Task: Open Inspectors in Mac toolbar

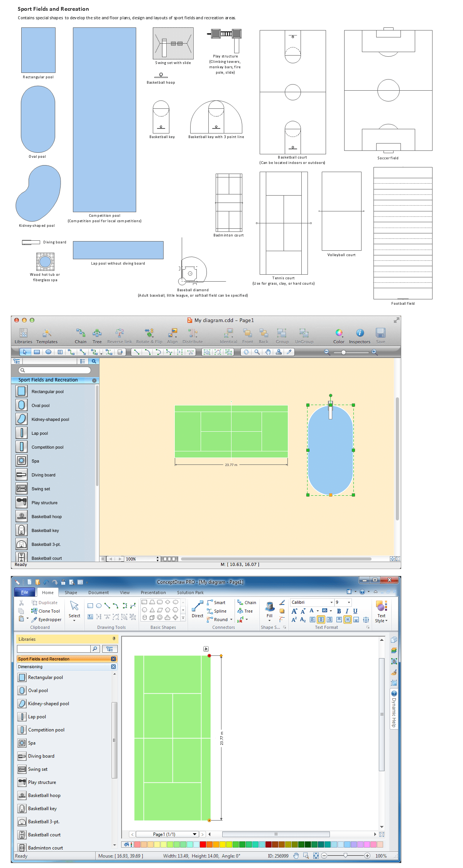Action: [x=360, y=335]
